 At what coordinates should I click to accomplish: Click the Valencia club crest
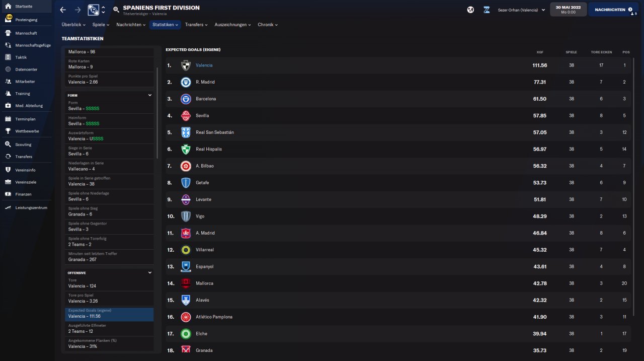186,65
